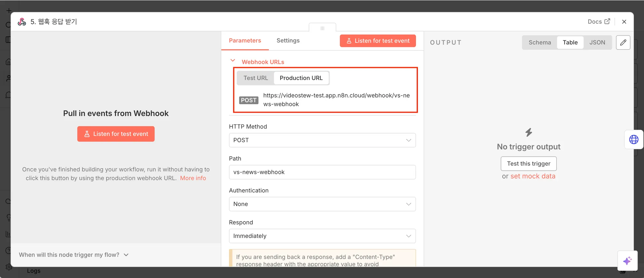
Task: Select Production URL toggle
Action: point(301,78)
